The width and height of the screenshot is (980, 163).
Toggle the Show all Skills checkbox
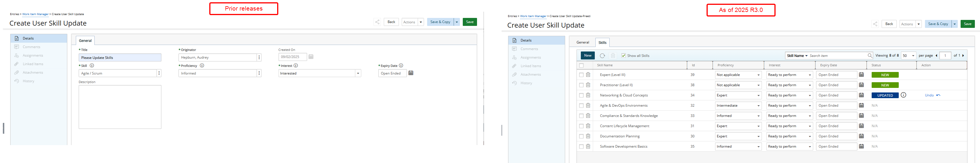coord(624,56)
